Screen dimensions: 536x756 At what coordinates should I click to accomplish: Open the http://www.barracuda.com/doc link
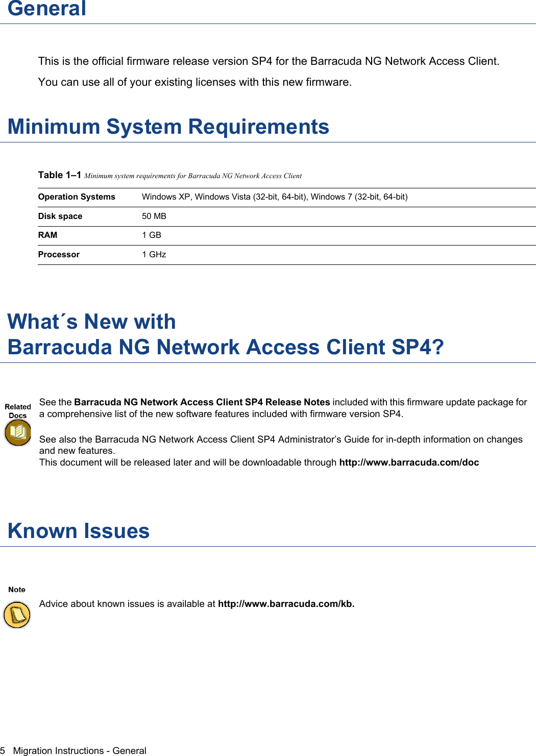click(409, 462)
